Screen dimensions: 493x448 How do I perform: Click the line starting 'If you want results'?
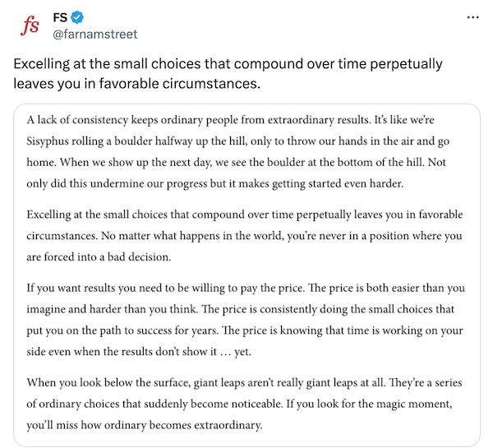click(x=246, y=289)
